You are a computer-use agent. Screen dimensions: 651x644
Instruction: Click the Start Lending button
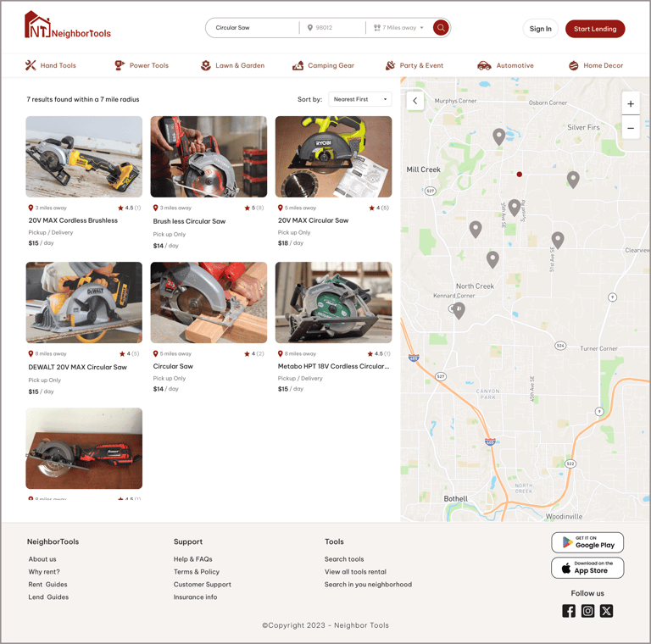(x=595, y=29)
